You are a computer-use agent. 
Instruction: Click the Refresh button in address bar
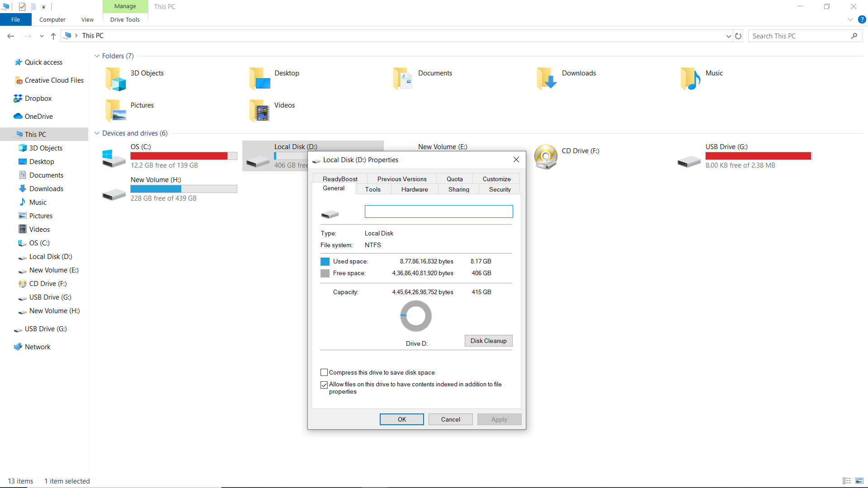point(738,36)
